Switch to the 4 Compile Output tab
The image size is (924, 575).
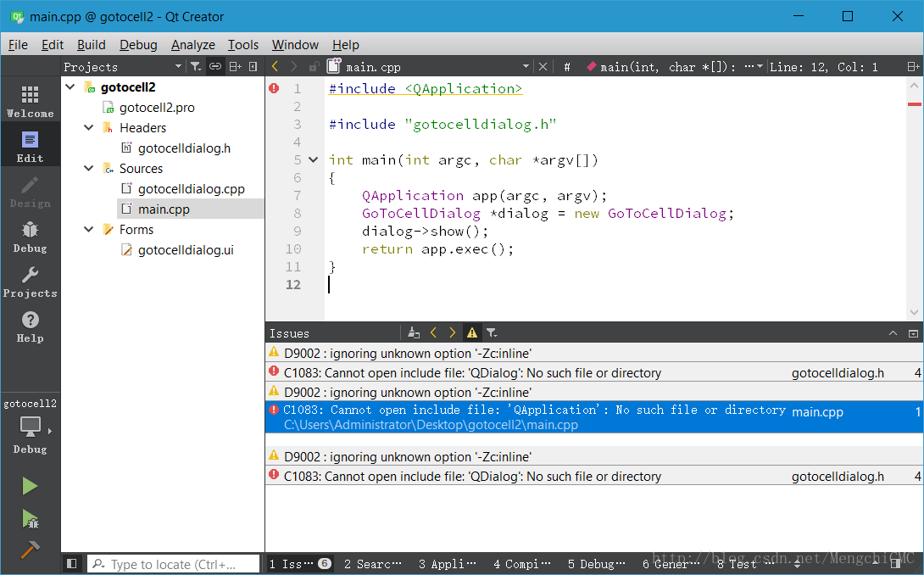[521, 564]
